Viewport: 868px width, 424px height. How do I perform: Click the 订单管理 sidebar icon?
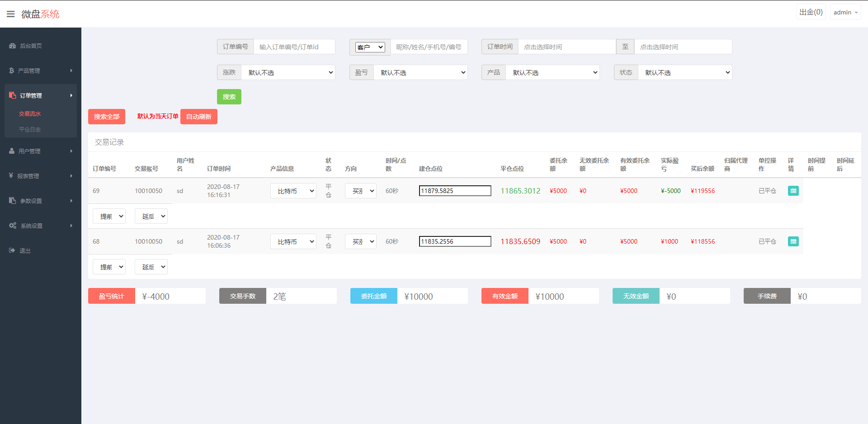(x=12, y=95)
